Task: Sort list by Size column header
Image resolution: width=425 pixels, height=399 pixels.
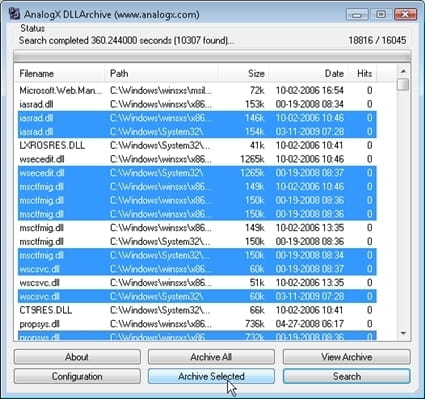Action: (x=244, y=73)
